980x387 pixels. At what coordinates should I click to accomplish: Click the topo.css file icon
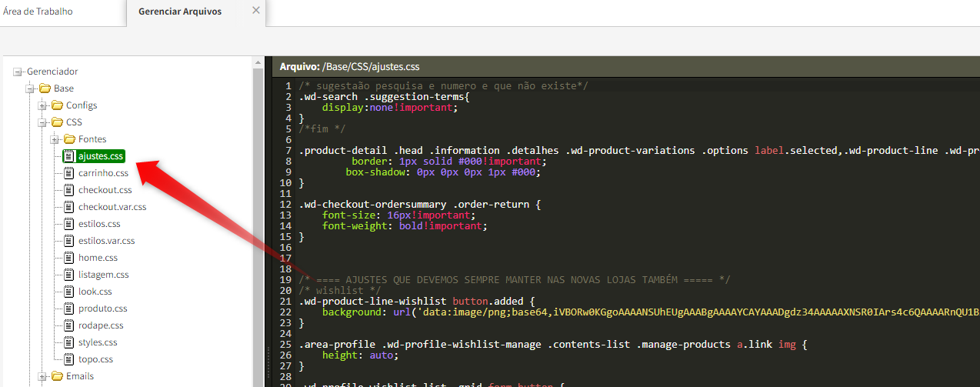point(68,359)
